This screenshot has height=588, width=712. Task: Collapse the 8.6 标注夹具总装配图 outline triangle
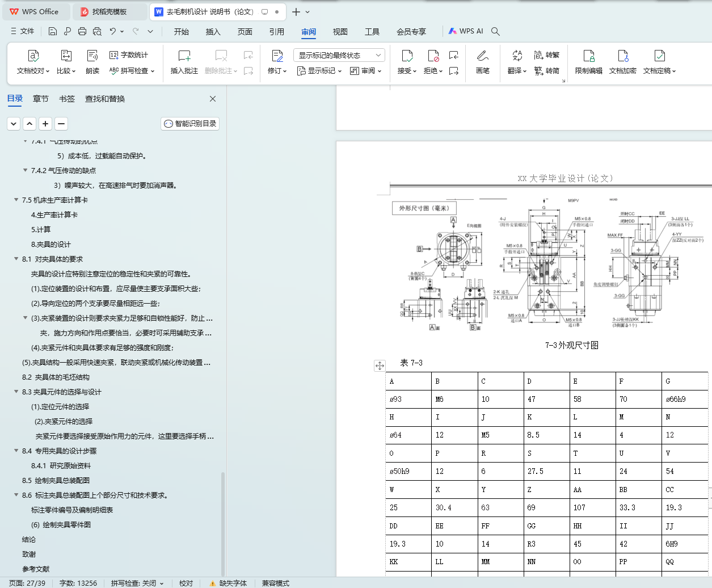(x=16, y=495)
